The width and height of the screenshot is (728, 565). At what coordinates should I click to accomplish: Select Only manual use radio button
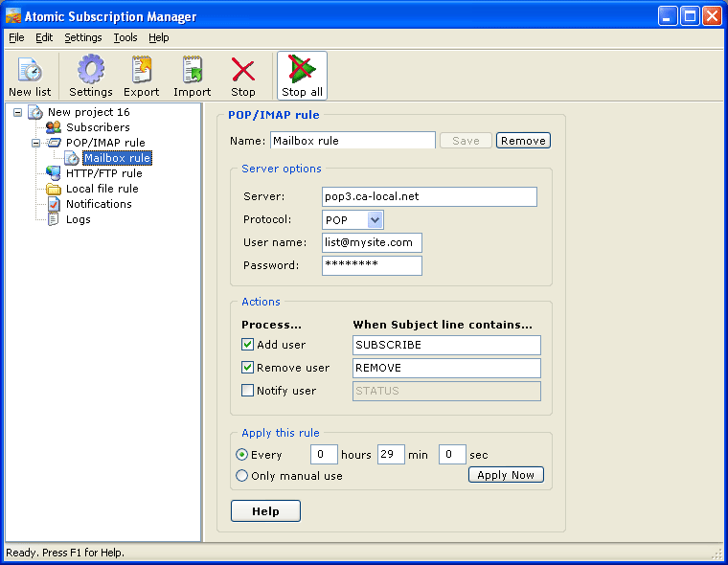(x=242, y=475)
